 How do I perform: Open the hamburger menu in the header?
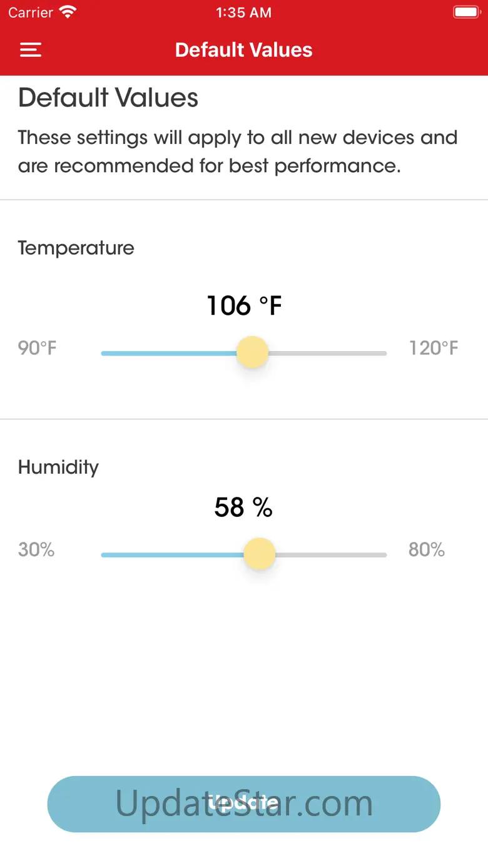(31, 50)
